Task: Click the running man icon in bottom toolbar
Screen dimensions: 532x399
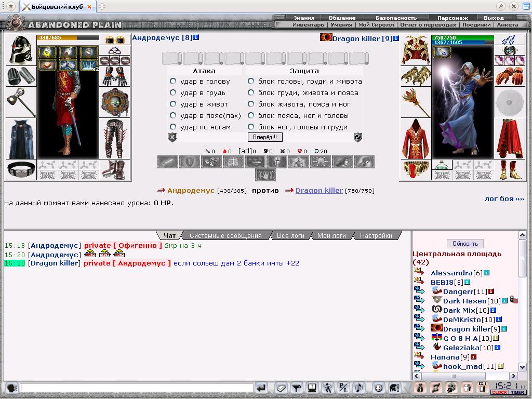Action: (x=328, y=388)
